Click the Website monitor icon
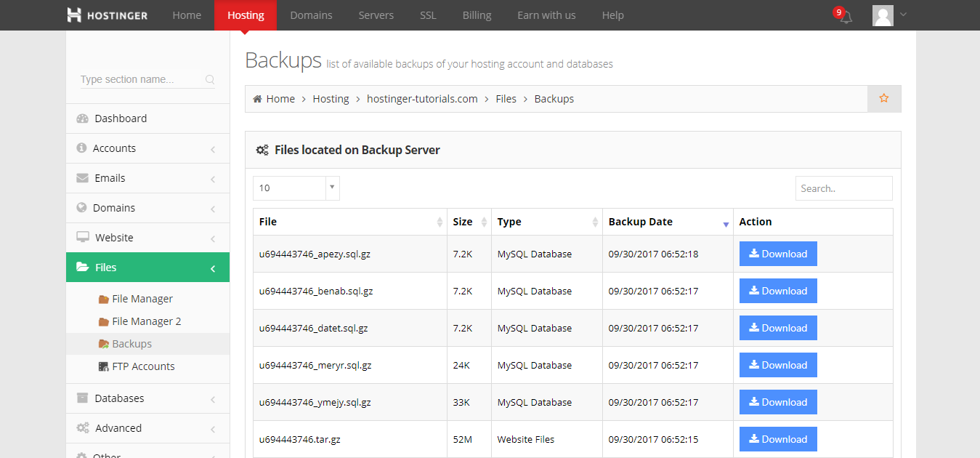The width and height of the screenshot is (980, 458). coord(82,238)
